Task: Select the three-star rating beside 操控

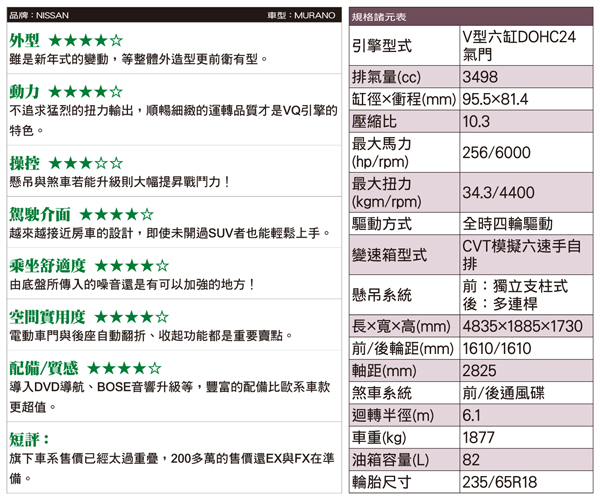Action: pos(86,162)
